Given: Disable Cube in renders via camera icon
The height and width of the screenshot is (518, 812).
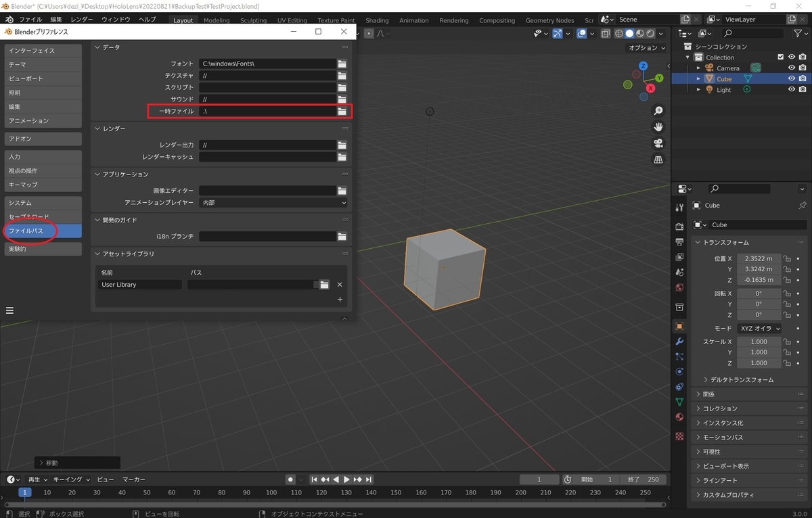Looking at the screenshot, I should 803,78.
